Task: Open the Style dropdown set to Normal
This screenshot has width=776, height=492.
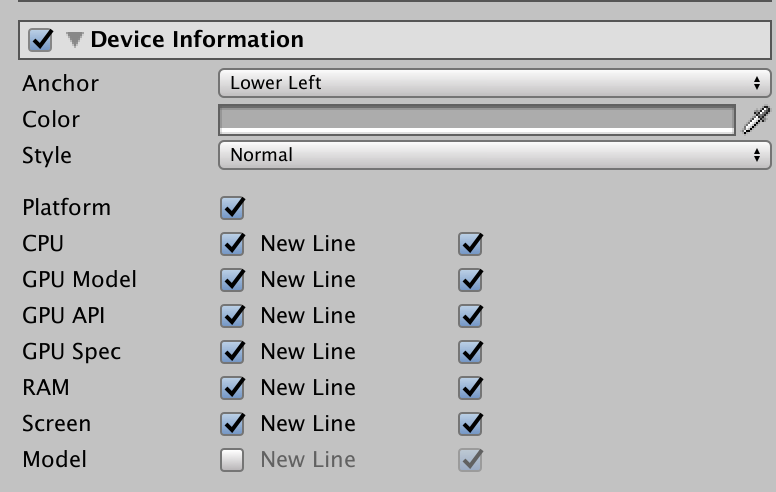Action: [494, 155]
